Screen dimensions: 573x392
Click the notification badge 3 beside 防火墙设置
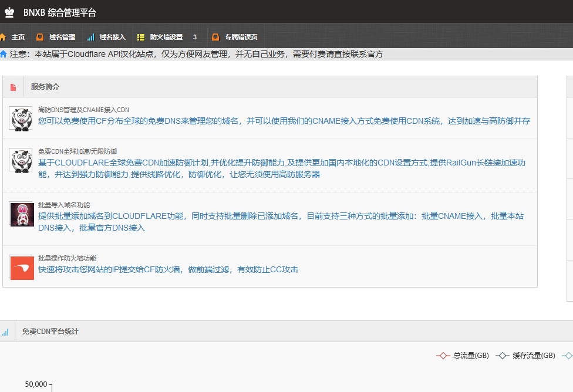195,37
